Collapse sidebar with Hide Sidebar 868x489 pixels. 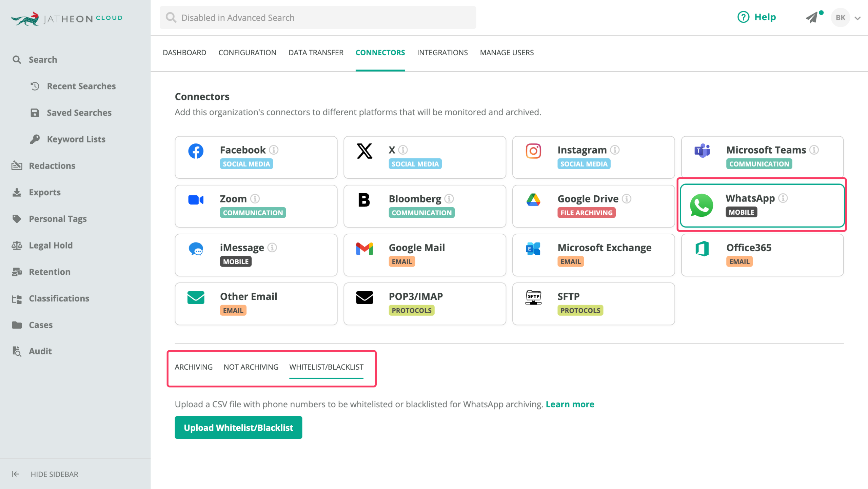[45, 474]
